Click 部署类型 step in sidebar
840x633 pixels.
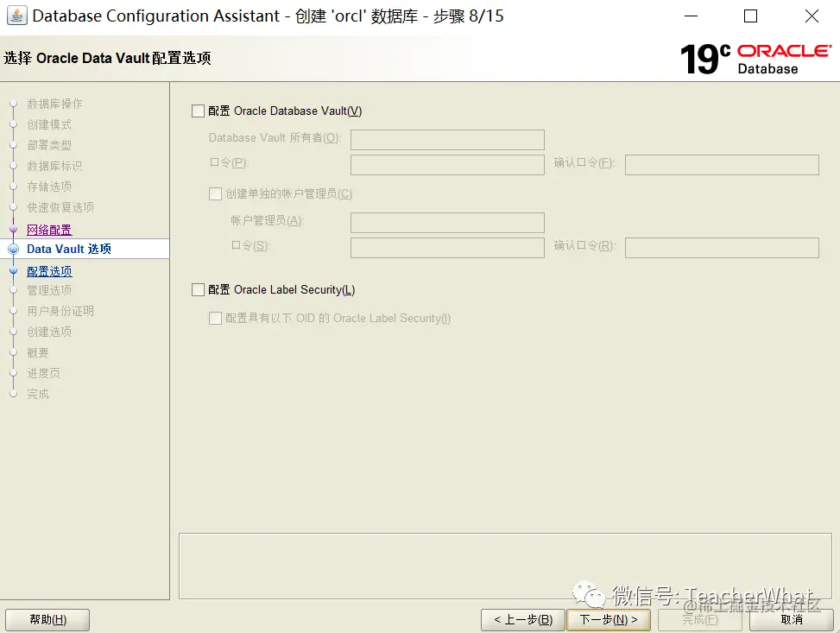pos(49,145)
